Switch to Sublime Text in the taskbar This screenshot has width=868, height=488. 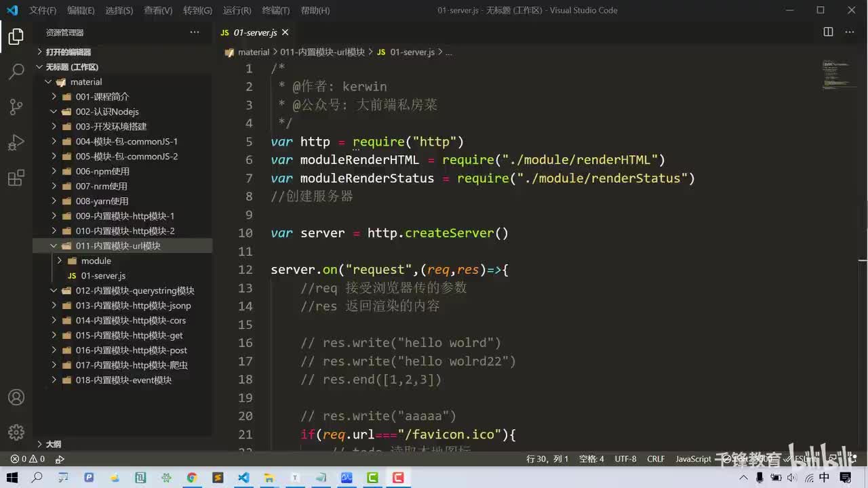pos(218,478)
